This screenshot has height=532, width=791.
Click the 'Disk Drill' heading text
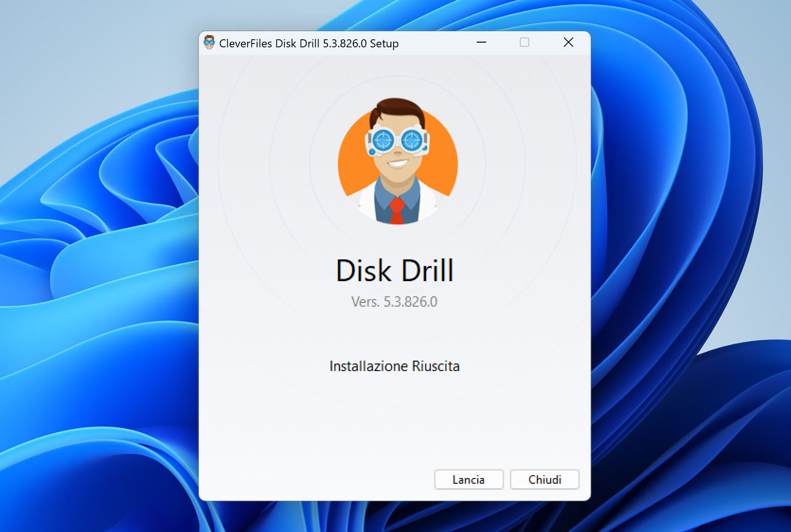[395, 271]
